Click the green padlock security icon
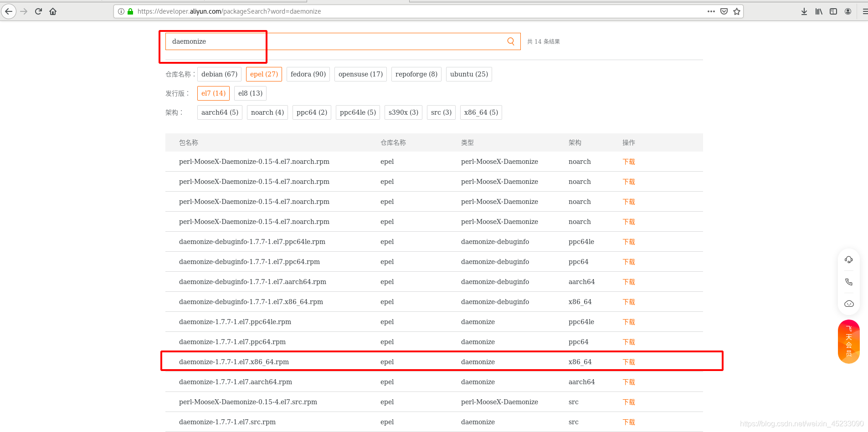The image size is (868, 432). click(x=130, y=11)
